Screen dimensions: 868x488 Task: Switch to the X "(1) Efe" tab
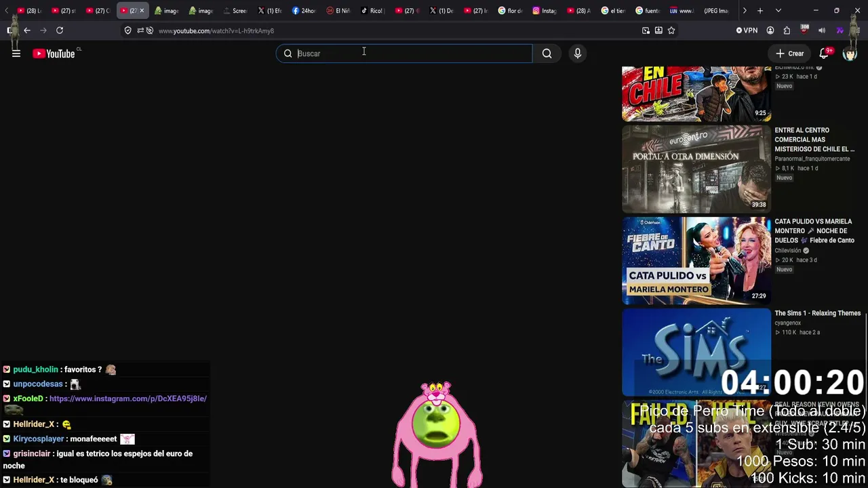click(270, 11)
